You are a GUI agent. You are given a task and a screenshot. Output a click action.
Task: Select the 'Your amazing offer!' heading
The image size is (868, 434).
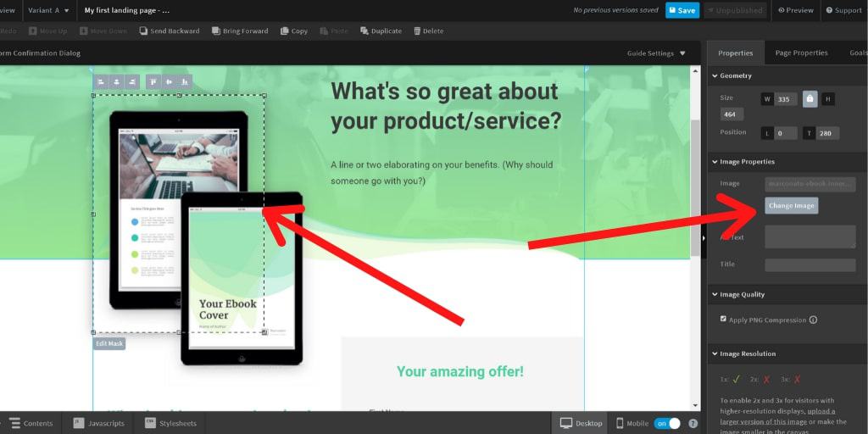460,371
